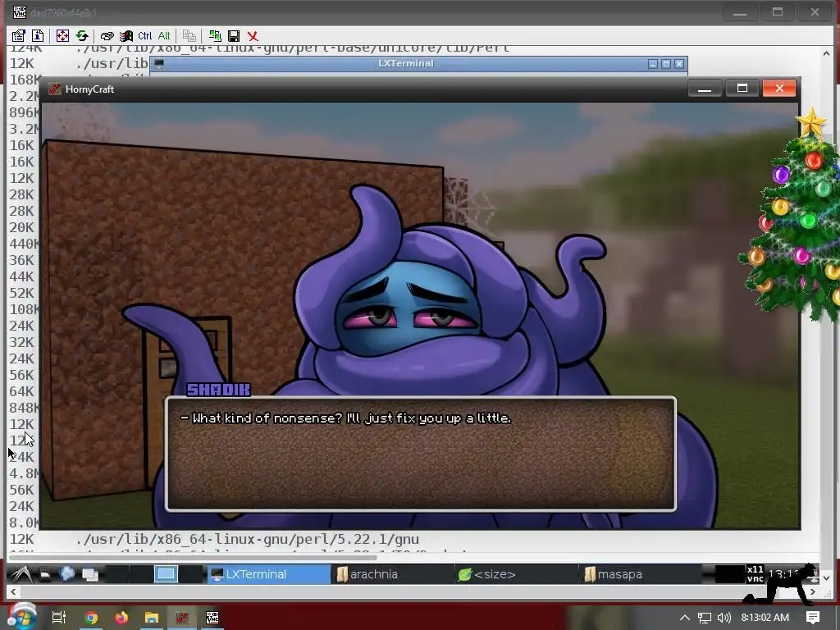840x630 pixels.
Task: Open the volume tray icon
Action: [724, 618]
